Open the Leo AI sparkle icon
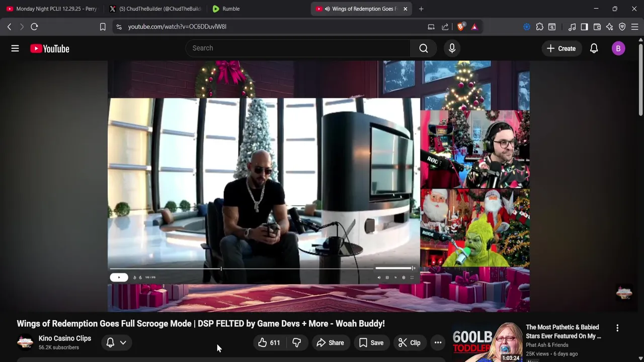 pyautogui.click(x=609, y=27)
